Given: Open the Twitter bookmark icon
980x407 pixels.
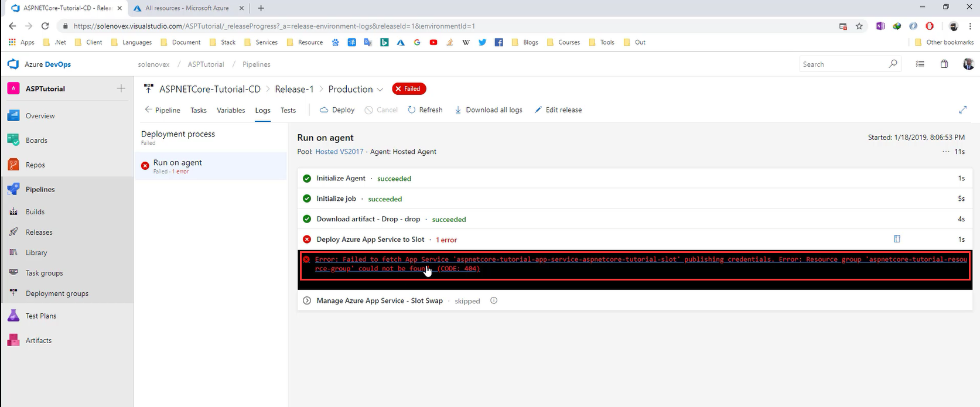Looking at the screenshot, I should tap(483, 42).
